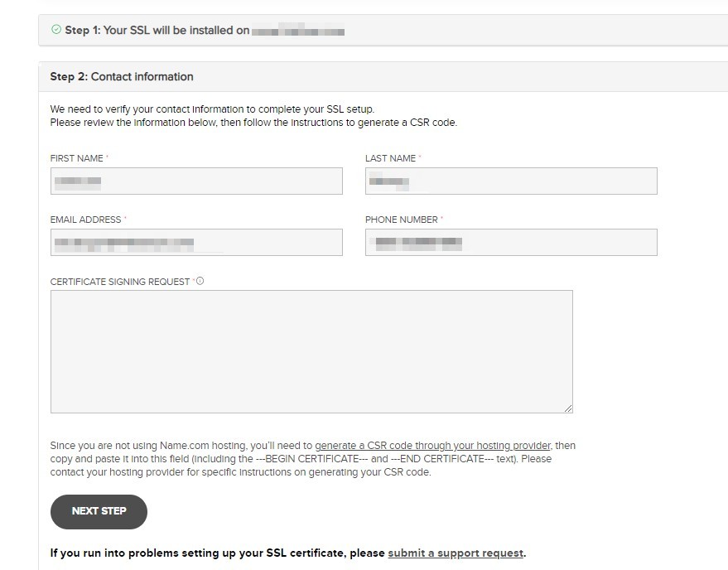Viewport: 728px width, 570px height.
Task: Click the LAST NAME label
Action: (390, 158)
